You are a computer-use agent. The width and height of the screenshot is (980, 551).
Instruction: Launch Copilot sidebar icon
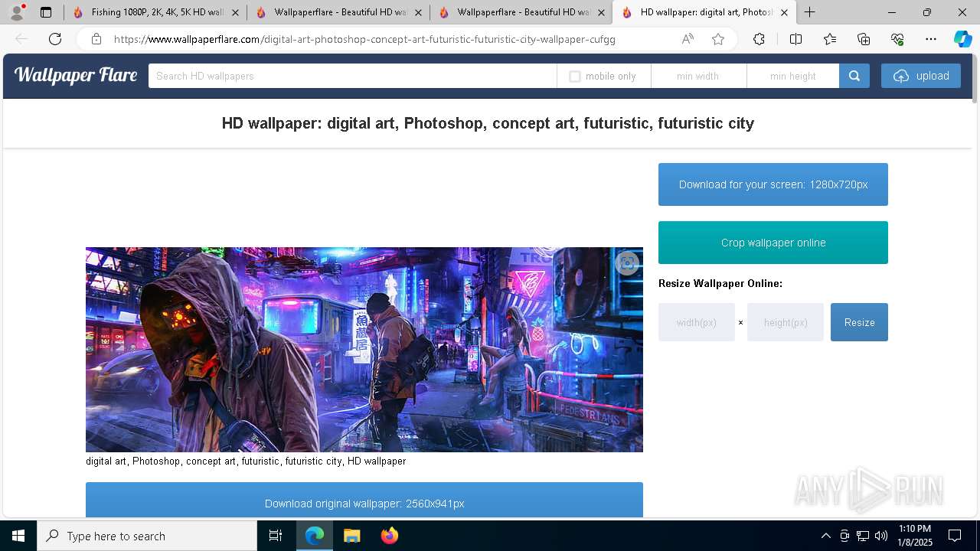(962, 39)
